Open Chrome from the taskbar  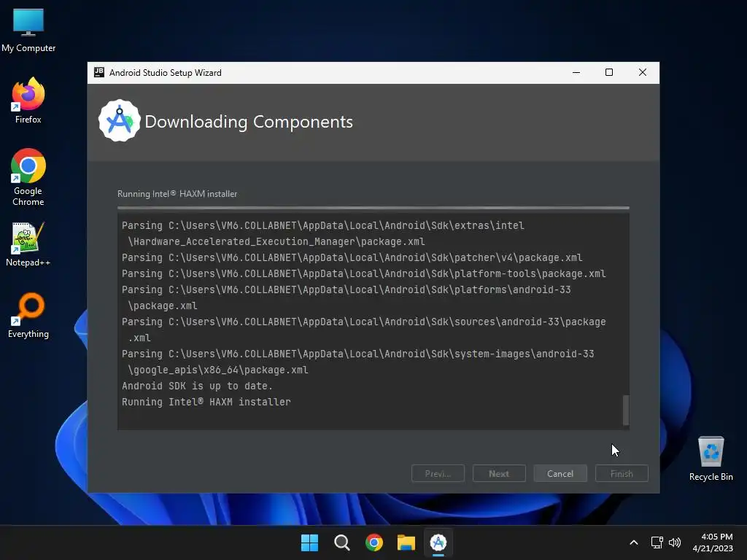click(x=374, y=542)
